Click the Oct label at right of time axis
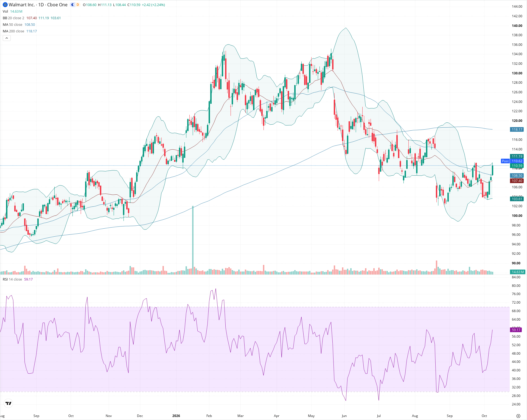The image size is (527, 420). point(484,416)
